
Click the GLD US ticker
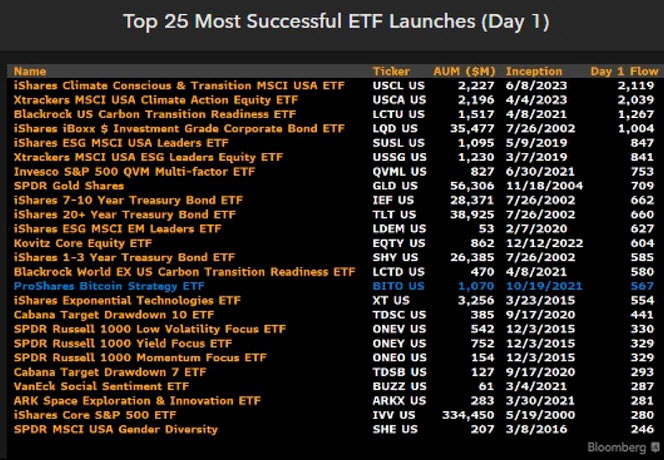tap(393, 186)
